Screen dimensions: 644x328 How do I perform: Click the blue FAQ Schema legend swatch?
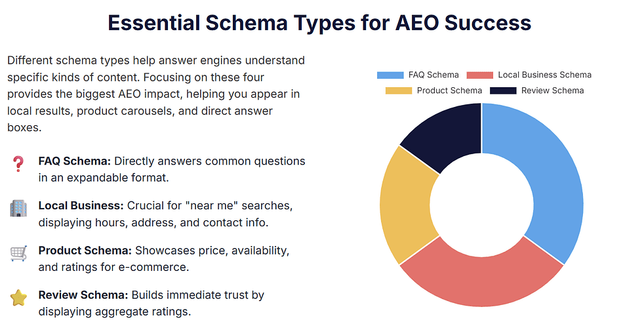(390, 75)
